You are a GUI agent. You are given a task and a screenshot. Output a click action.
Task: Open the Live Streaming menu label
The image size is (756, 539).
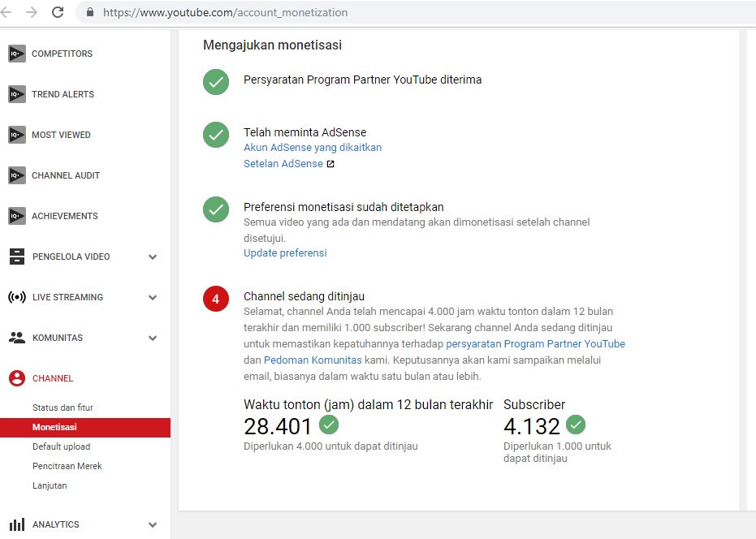[x=67, y=297]
